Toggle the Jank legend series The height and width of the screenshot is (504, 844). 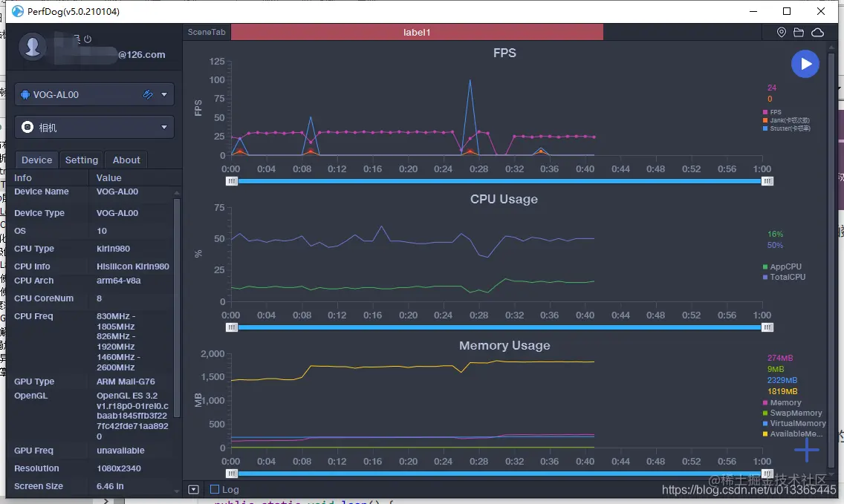click(x=786, y=120)
